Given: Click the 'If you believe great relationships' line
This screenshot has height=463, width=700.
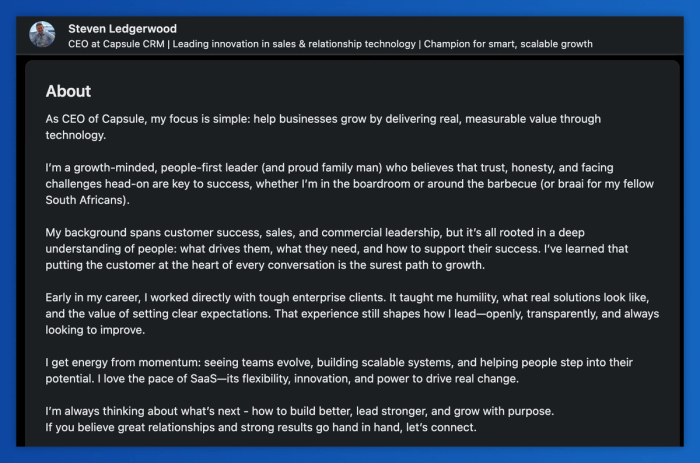Looking at the screenshot, I should 261,427.
